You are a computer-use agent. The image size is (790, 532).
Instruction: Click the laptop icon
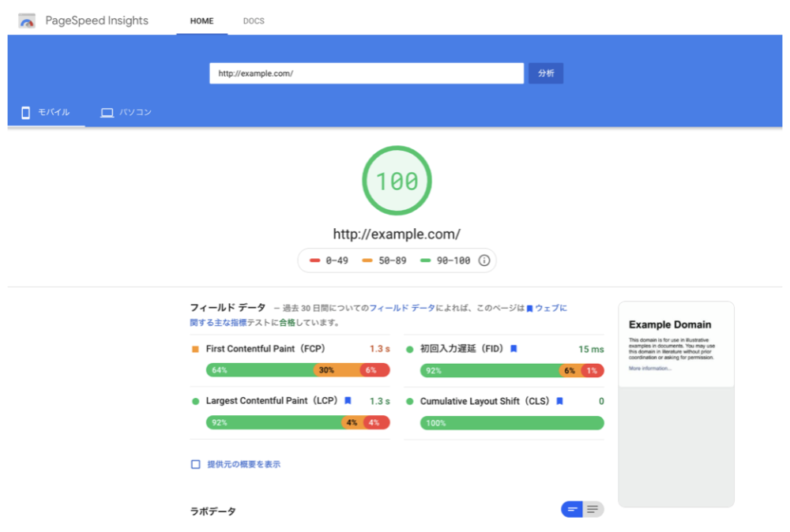point(107,113)
